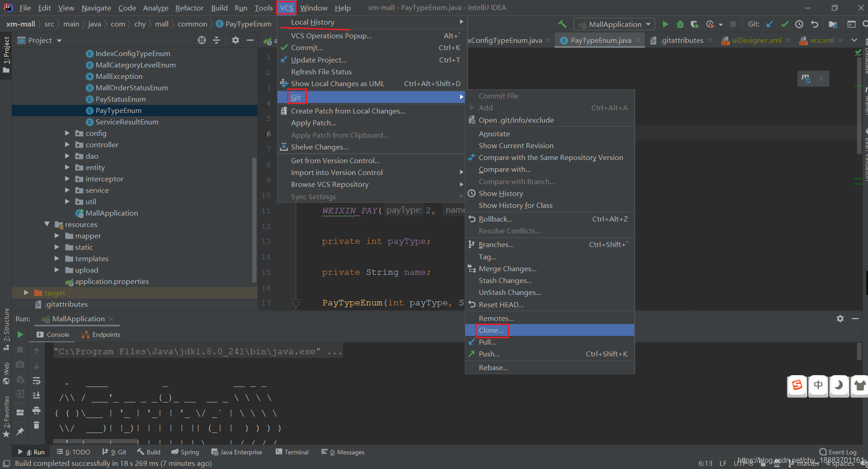Screen dimensions: 868x469
Task: Toggle soft-wrap in the Run console
Action: click(x=36, y=381)
